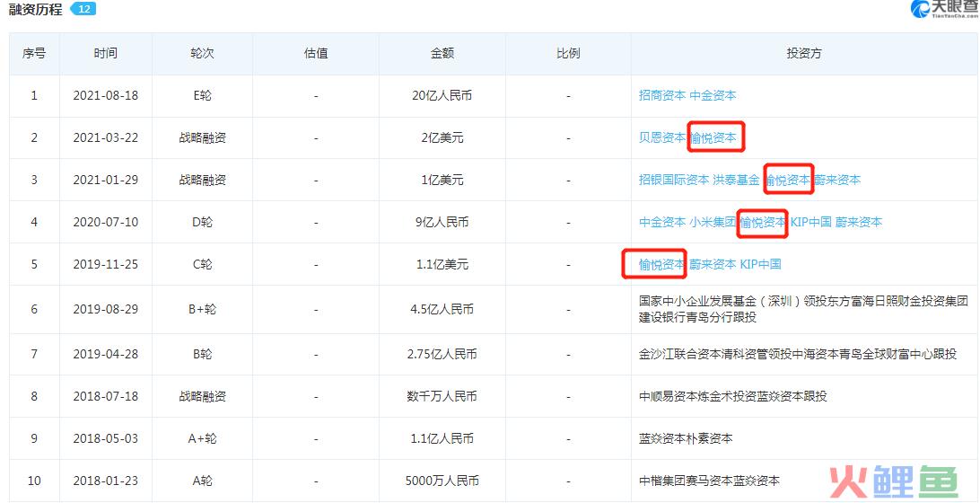Open 愉悦资本 link in 2021-03-22 row
Screen dimensions: 980x503
(x=713, y=137)
